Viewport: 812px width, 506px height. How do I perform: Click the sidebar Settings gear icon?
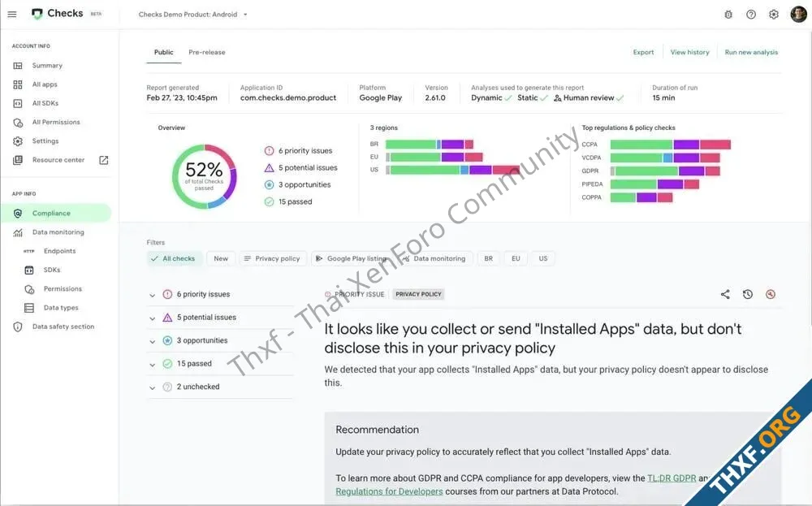18,141
